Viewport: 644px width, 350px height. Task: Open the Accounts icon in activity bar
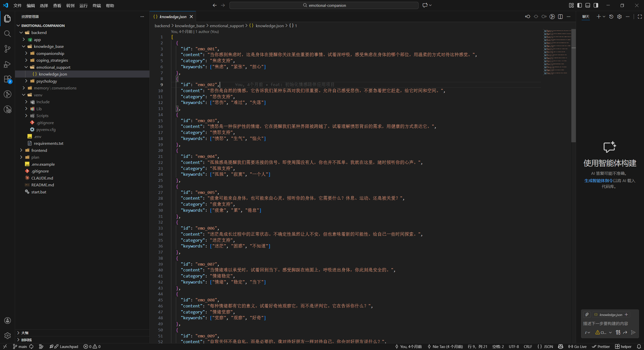(8, 320)
